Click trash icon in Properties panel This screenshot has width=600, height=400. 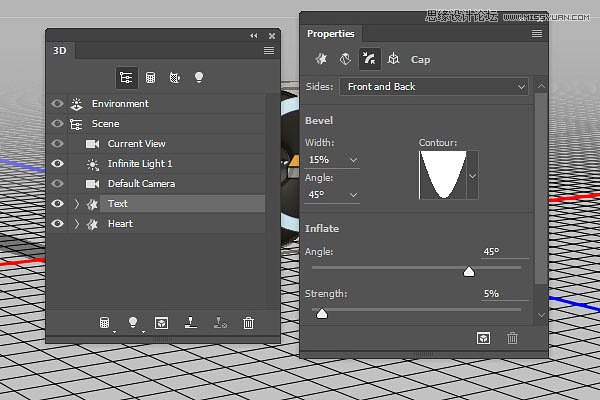[512, 338]
